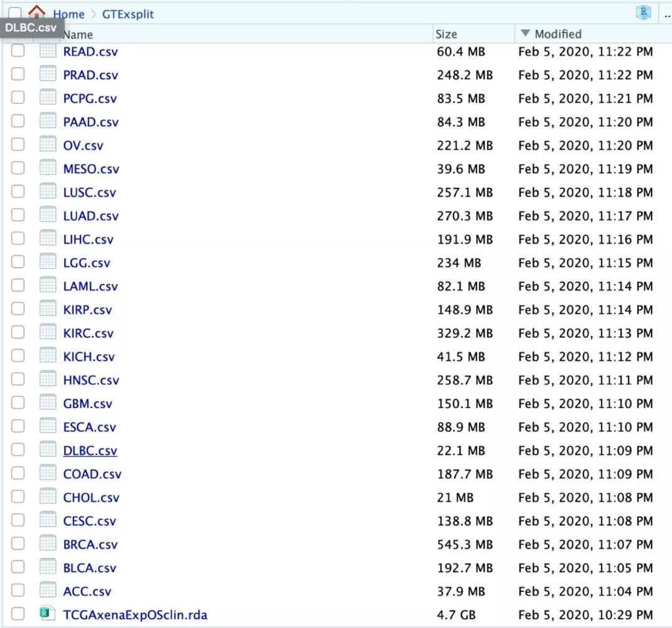672x628 pixels.
Task: Click the file icon beside COAD.csv
Action: pyautogui.click(x=47, y=473)
